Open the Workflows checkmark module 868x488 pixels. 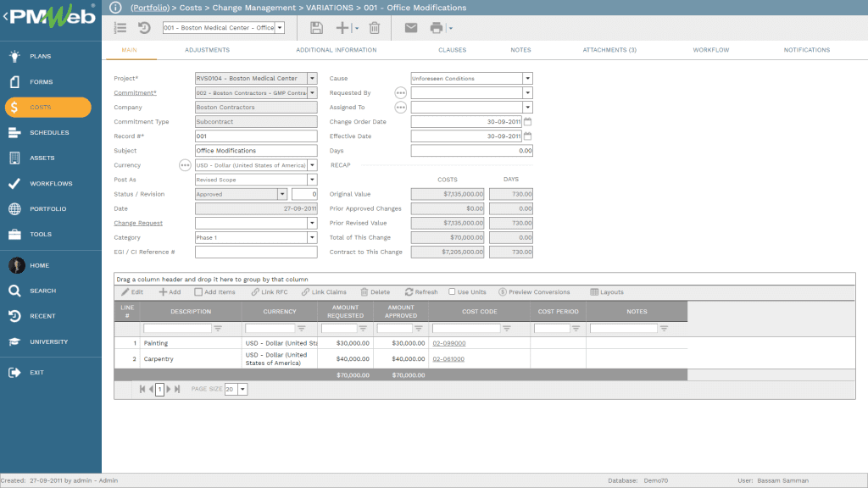(x=15, y=184)
